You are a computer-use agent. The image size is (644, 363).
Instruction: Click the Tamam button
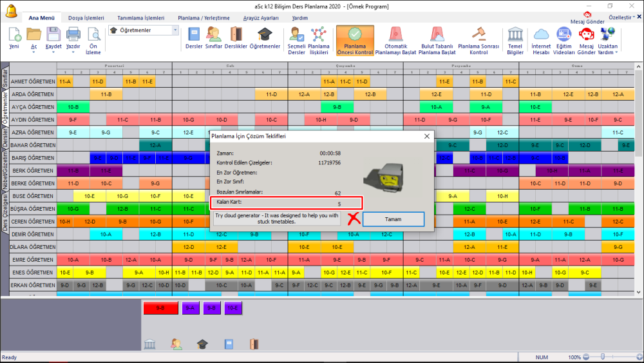tap(393, 219)
